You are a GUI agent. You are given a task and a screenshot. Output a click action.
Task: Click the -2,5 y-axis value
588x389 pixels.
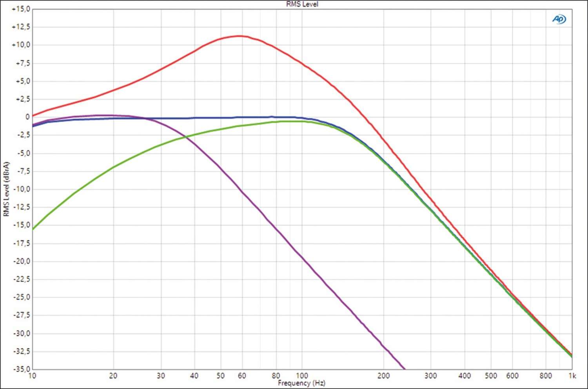tap(24, 135)
